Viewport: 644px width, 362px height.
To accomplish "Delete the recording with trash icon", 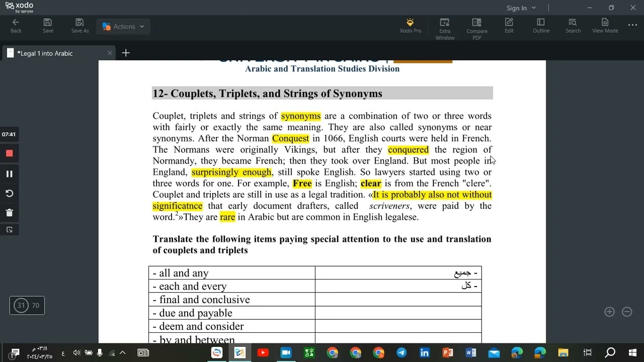I will pyautogui.click(x=9, y=213).
